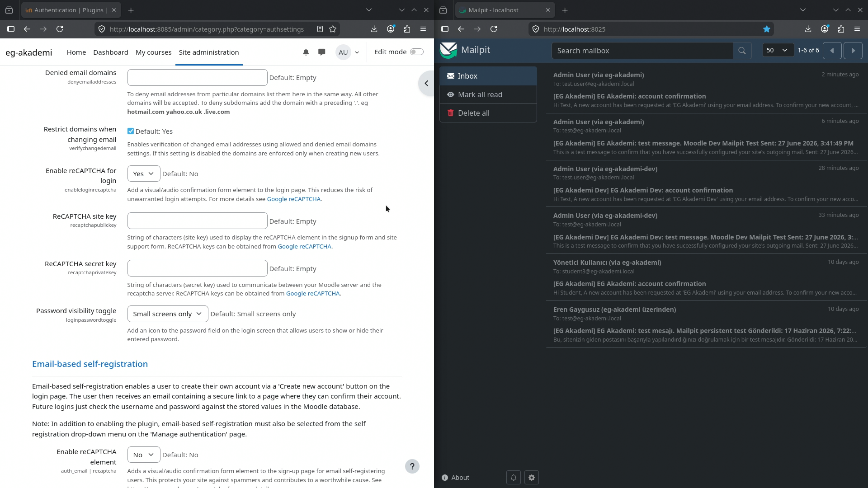Switch to Mailpit - localhost browser tab

click(505, 10)
